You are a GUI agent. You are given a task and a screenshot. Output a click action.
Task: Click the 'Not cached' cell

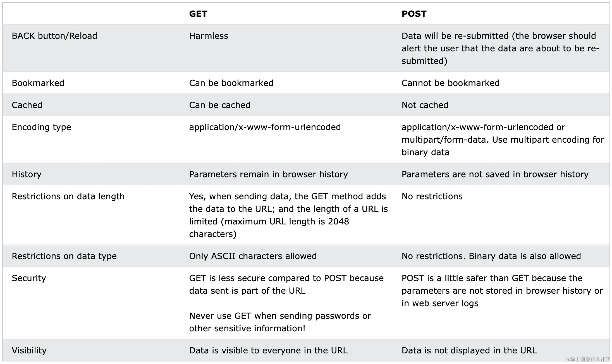(x=425, y=105)
